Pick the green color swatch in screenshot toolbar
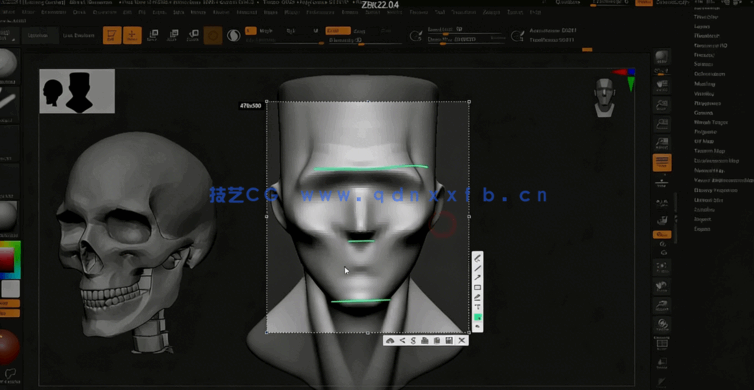This screenshot has height=390, width=754. pos(478,317)
